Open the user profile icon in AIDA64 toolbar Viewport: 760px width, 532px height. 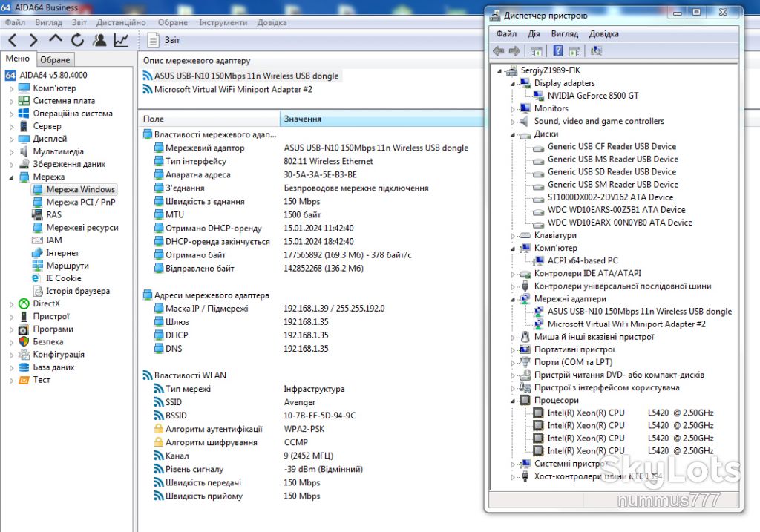[99, 40]
